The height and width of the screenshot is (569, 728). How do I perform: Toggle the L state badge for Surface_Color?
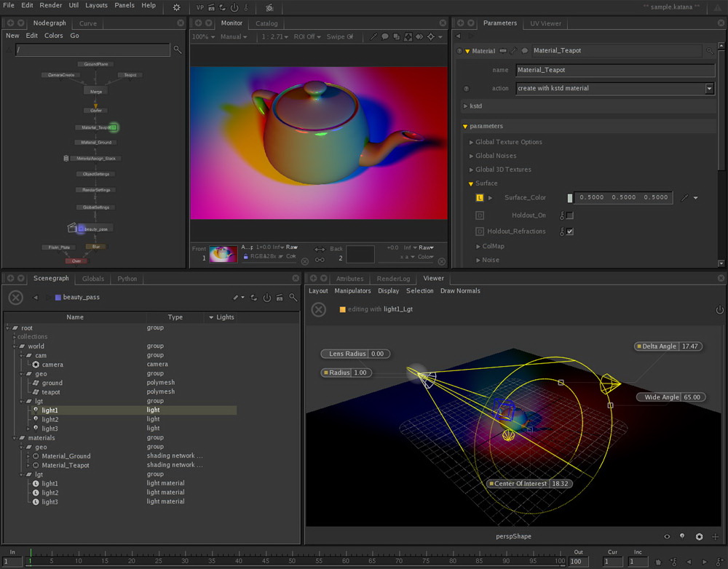[480, 198]
